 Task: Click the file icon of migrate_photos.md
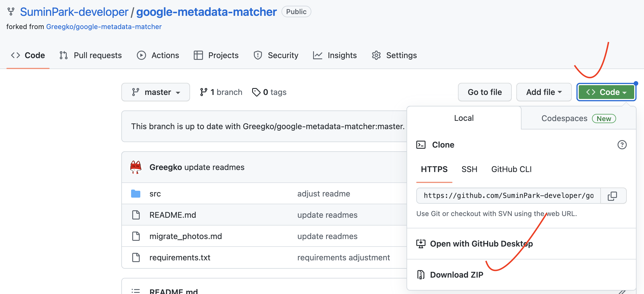click(136, 236)
